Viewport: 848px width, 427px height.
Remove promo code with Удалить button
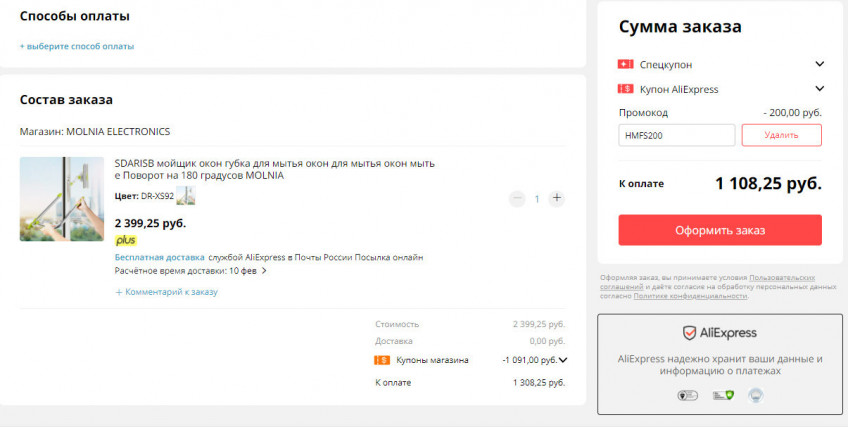[x=781, y=135]
